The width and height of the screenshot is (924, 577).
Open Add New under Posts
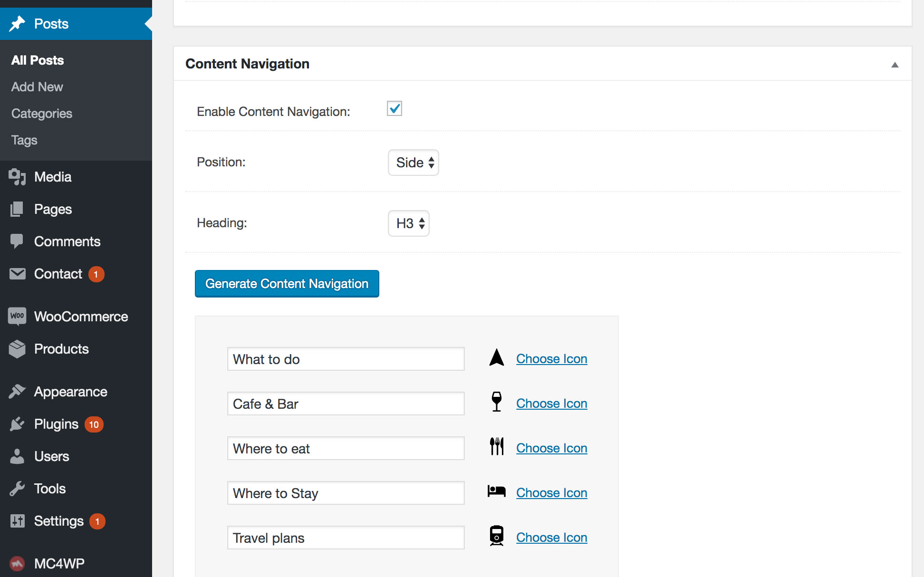[37, 87]
